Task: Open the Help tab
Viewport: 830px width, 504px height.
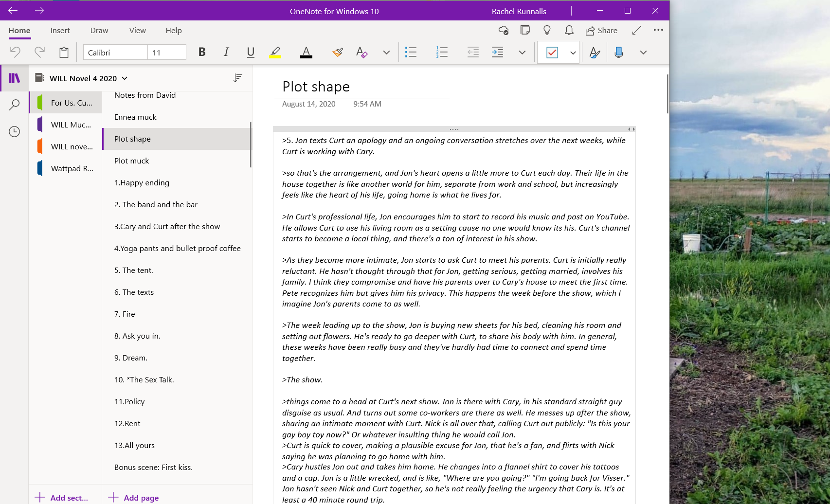Action: 174,30
